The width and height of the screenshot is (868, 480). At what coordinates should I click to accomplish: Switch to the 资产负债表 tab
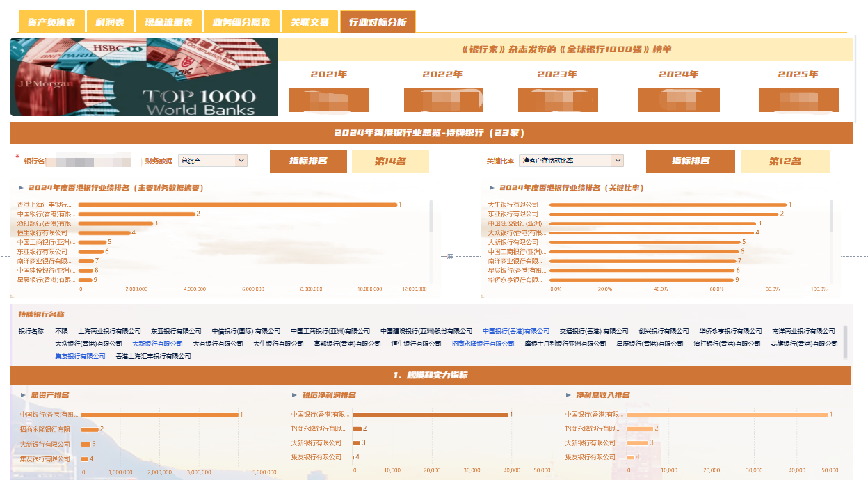[x=51, y=22]
